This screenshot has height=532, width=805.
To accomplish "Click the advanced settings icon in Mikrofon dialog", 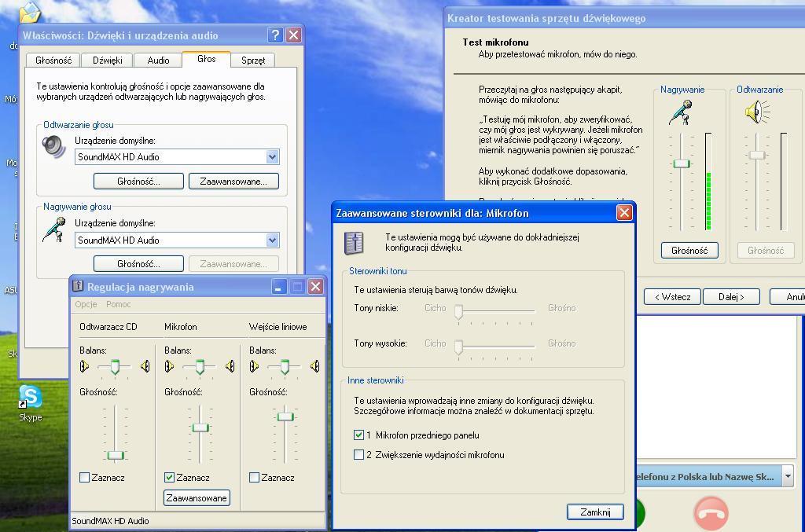I will pos(355,242).
